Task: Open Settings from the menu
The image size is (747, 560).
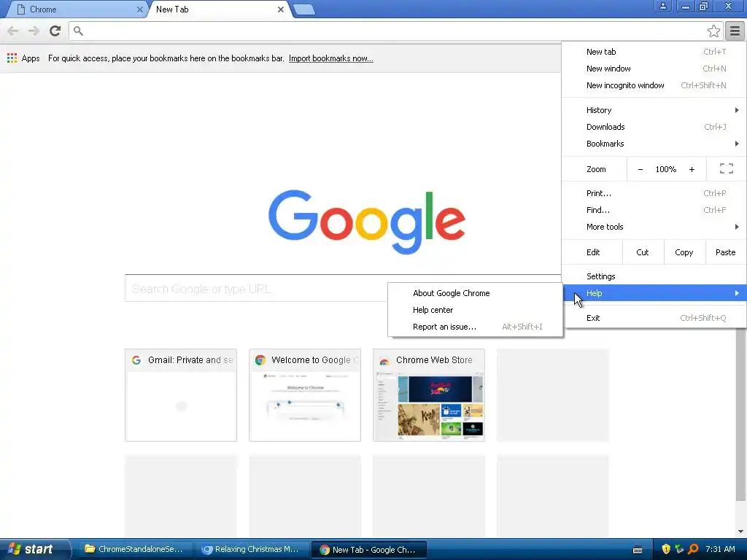Action: 654,276
